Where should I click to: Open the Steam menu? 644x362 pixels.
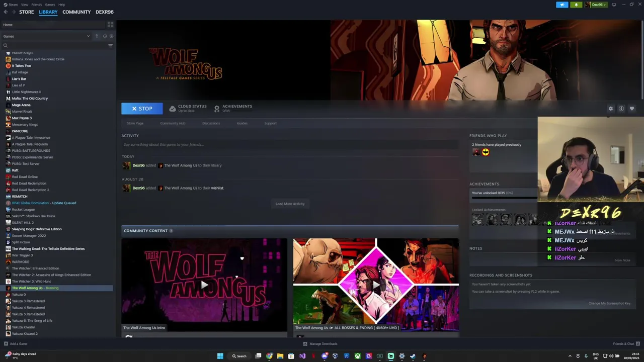coord(14,5)
